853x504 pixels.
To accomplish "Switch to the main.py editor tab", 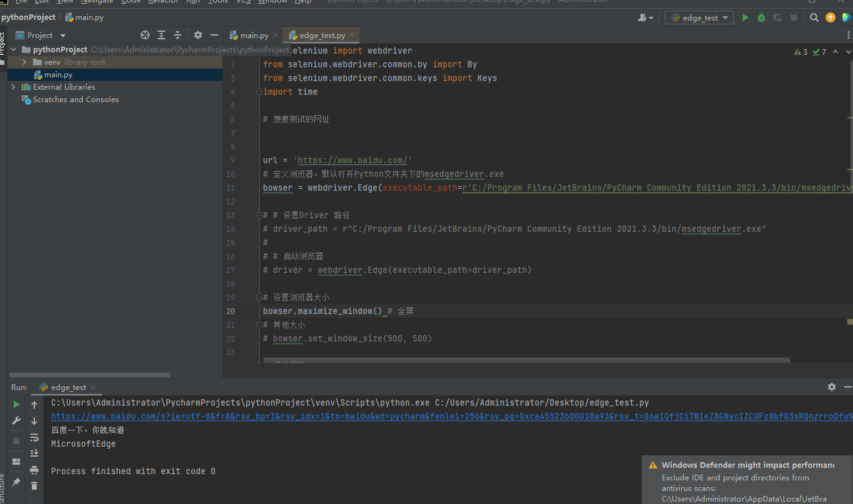I will (254, 36).
